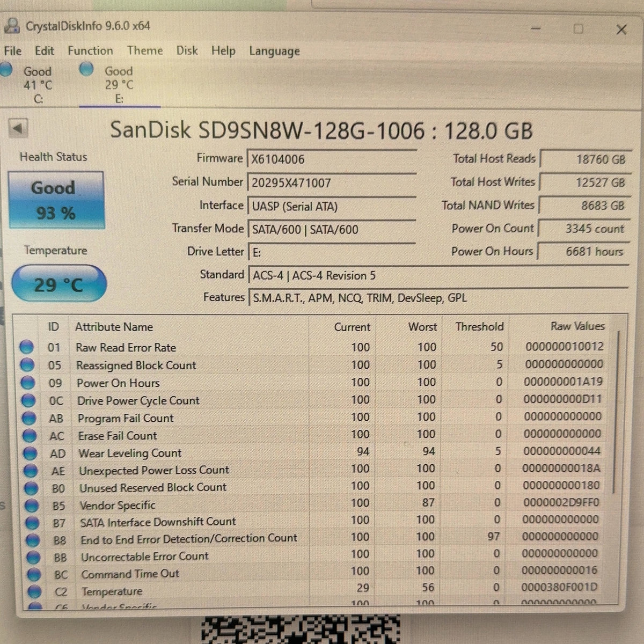644x644 pixels.
Task: Click status orb for Unused Reserved Block Count
Action: 31,488
